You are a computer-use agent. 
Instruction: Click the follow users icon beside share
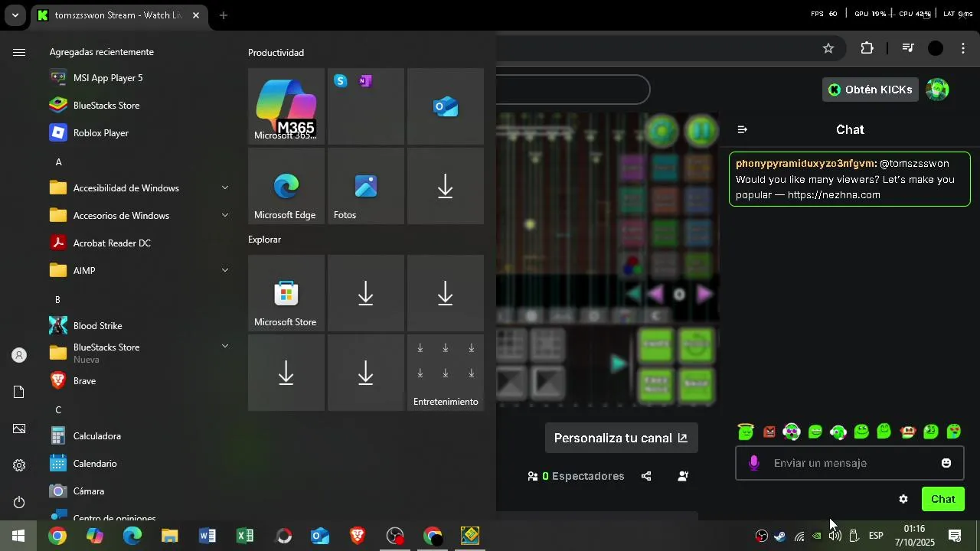[683, 476]
